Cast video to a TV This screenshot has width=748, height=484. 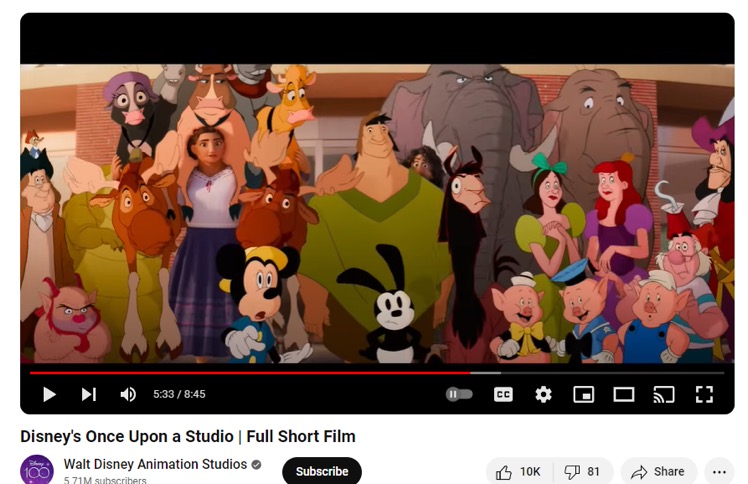tap(664, 394)
